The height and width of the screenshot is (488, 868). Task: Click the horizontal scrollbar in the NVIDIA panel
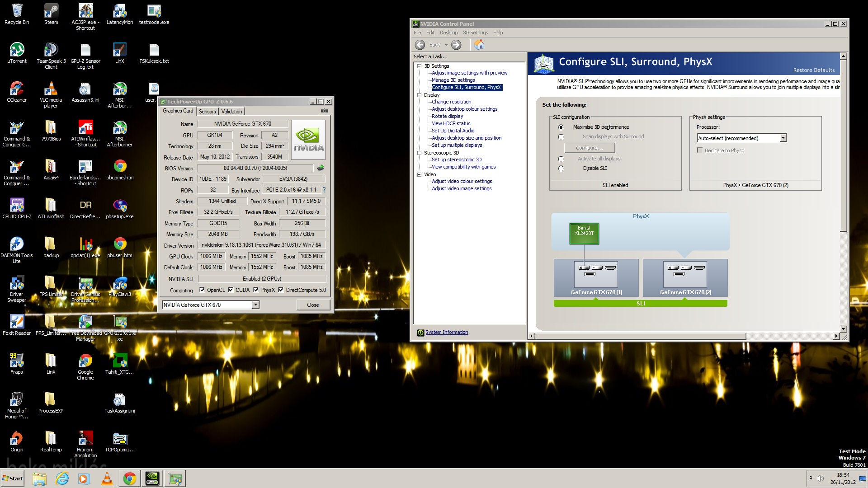(641, 336)
